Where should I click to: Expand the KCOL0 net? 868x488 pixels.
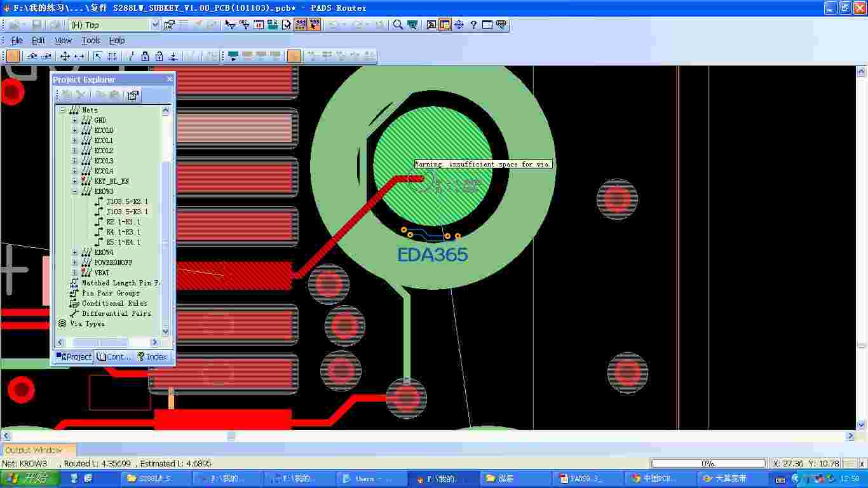click(74, 130)
